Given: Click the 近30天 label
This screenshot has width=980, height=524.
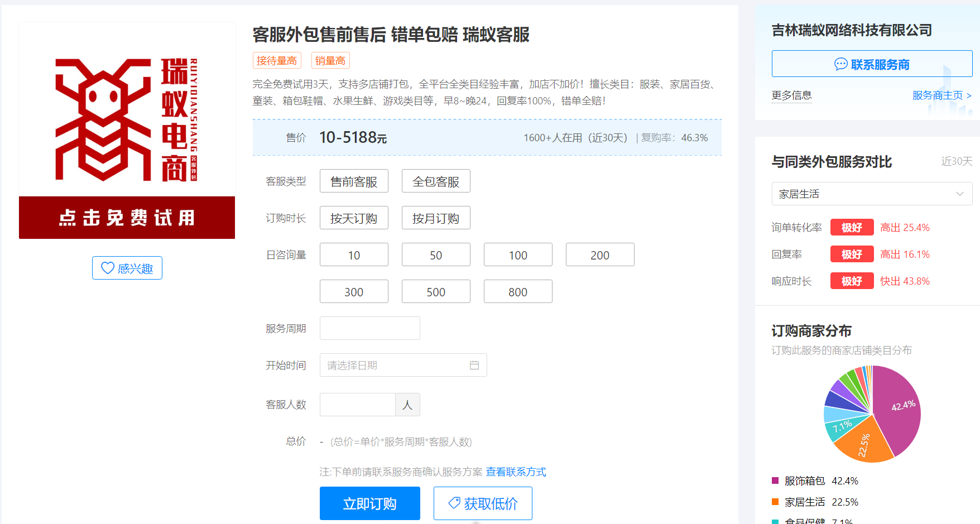Looking at the screenshot, I should click(957, 161).
